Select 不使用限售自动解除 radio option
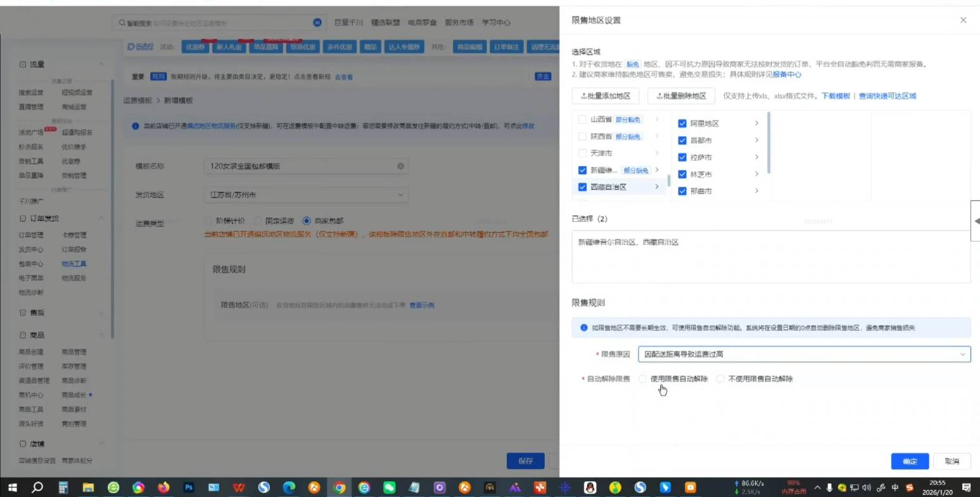Screen dimensions: 980x497 pyautogui.click(x=720, y=379)
